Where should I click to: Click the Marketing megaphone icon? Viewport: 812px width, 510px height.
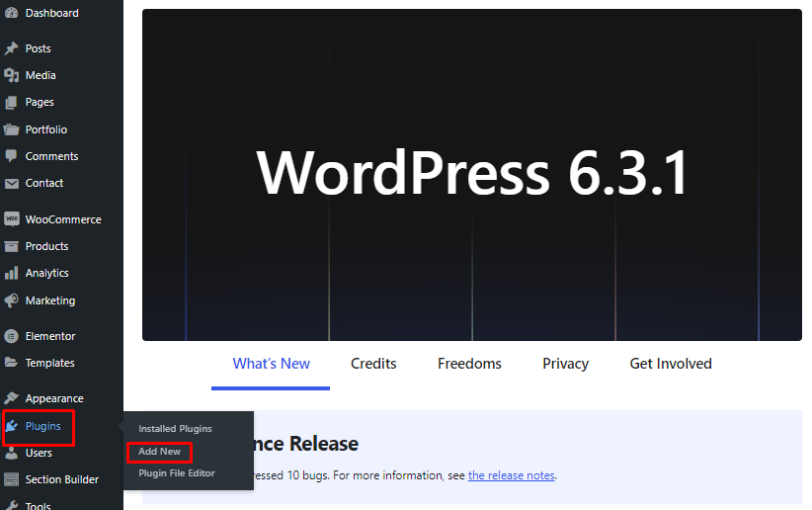click(x=12, y=300)
